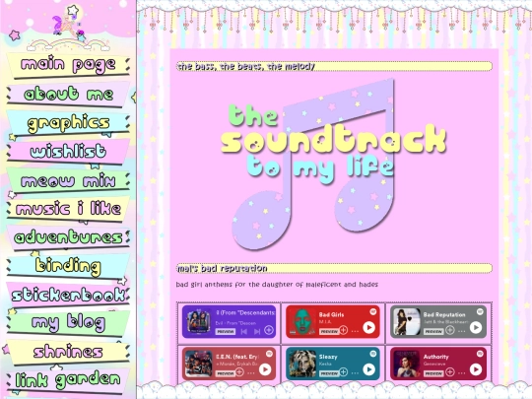Open more options for Sleazy
The image size is (532, 399).
click(355, 372)
